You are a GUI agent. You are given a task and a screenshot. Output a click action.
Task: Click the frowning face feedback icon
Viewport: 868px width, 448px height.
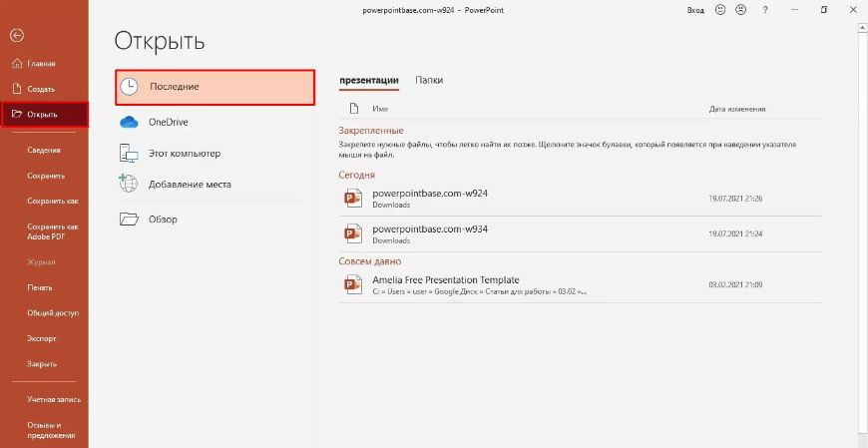[740, 9]
